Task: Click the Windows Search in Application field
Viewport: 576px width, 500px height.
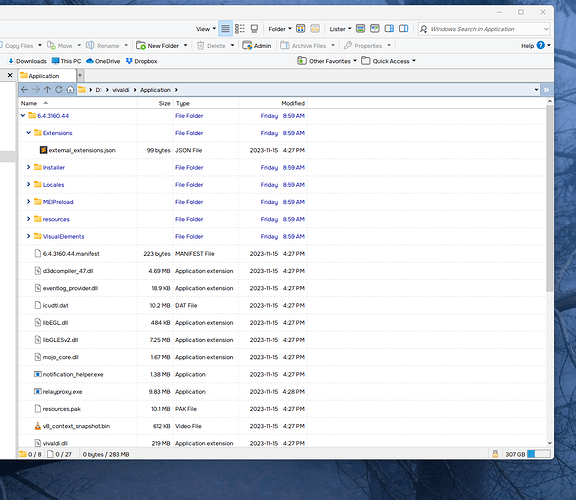Action: pyautogui.click(x=484, y=29)
